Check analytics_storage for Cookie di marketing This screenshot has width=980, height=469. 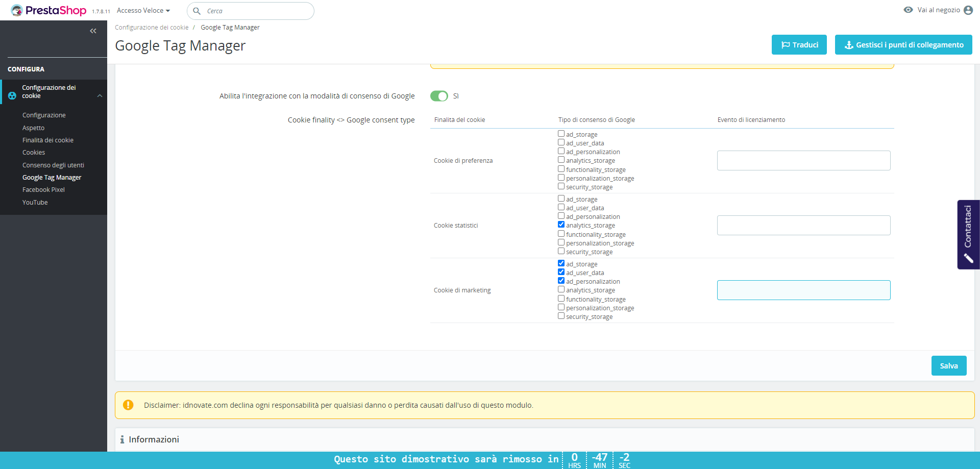(x=561, y=289)
